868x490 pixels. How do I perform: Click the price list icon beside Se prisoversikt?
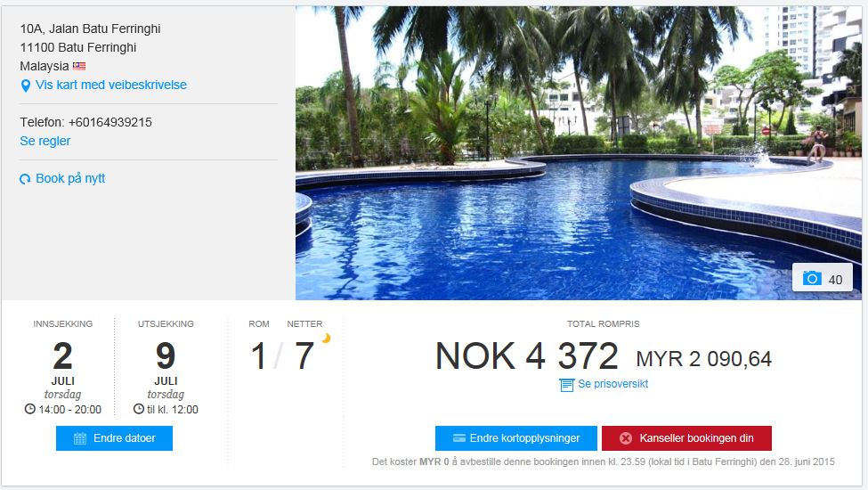[567, 385]
